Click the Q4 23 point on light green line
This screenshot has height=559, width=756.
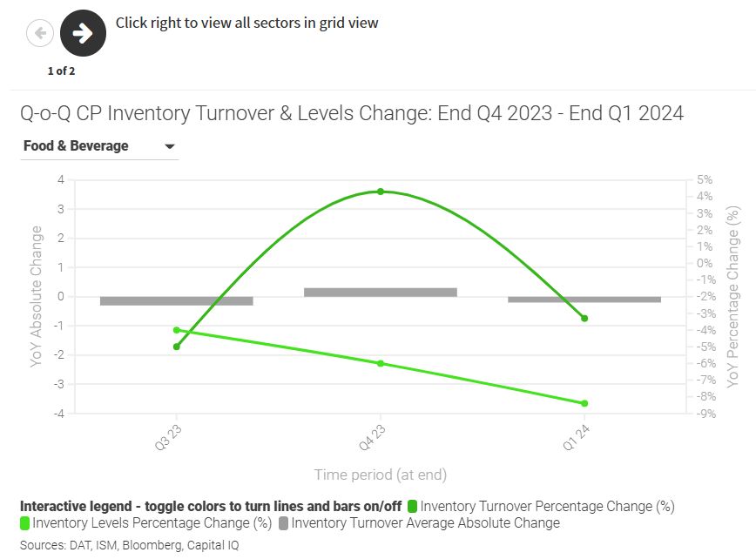(x=381, y=363)
